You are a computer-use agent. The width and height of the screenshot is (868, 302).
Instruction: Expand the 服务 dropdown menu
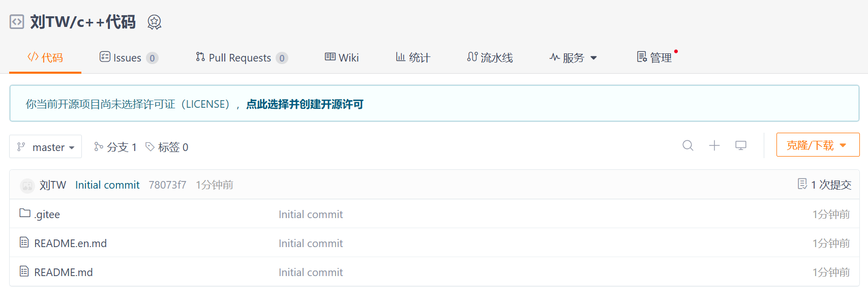pos(573,57)
